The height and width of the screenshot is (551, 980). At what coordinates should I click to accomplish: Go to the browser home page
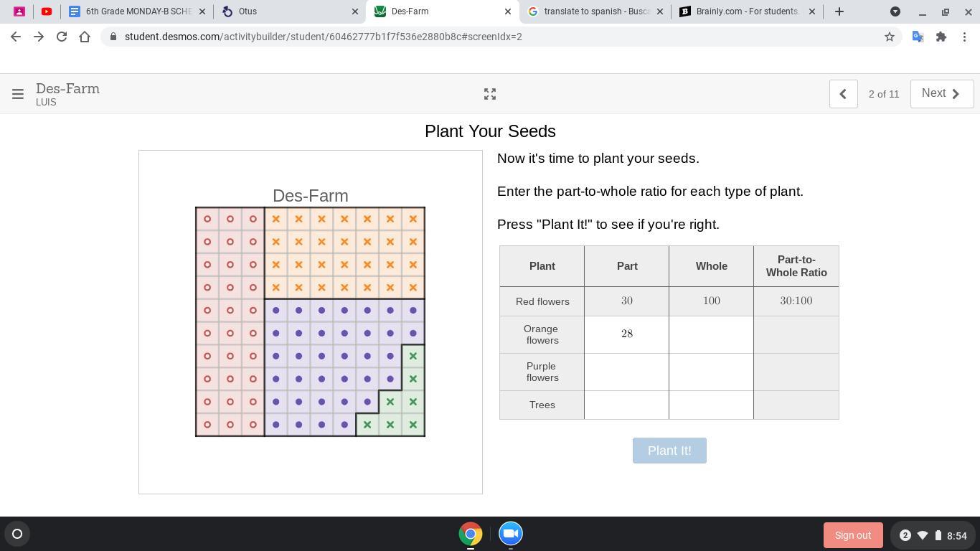click(x=85, y=37)
